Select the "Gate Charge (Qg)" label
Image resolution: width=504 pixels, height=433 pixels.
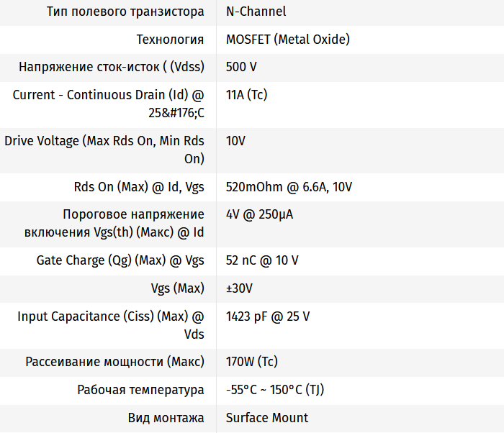(120, 260)
